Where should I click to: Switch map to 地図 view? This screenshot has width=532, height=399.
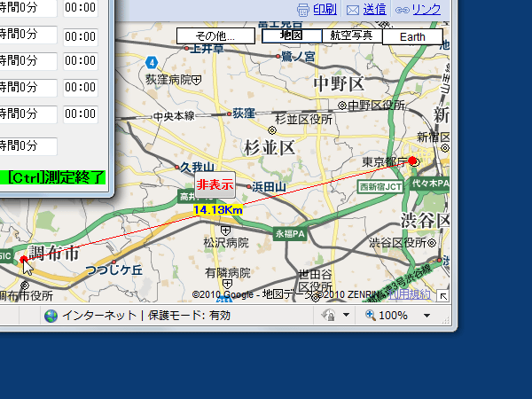pyautogui.click(x=292, y=35)
